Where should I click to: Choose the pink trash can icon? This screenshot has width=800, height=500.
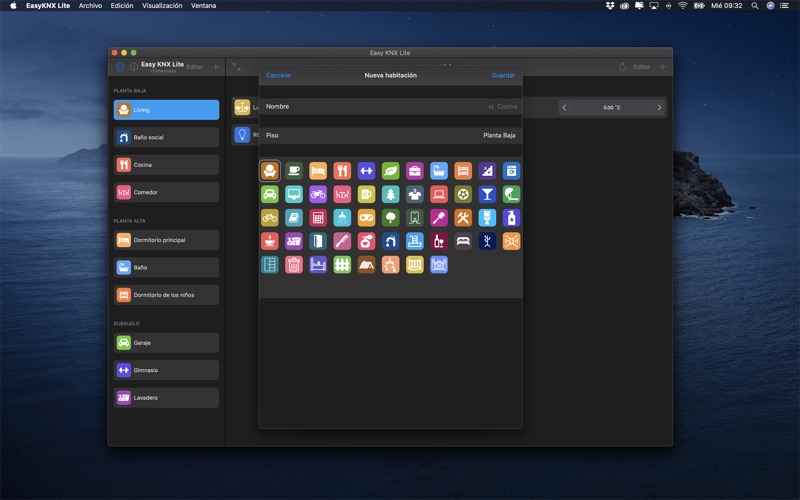294,265
